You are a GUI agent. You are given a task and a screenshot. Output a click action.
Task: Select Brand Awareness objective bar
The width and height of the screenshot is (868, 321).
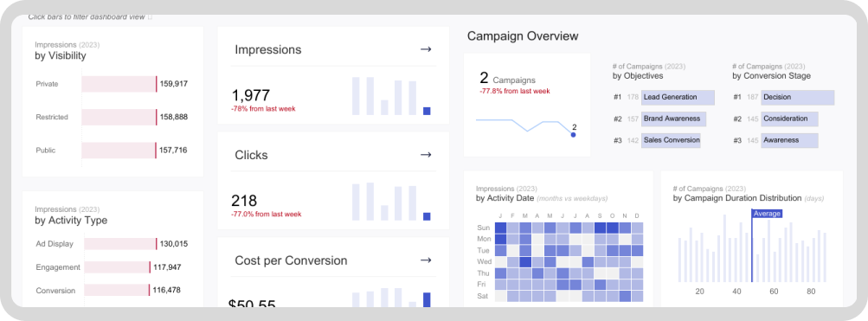point(673,119)
